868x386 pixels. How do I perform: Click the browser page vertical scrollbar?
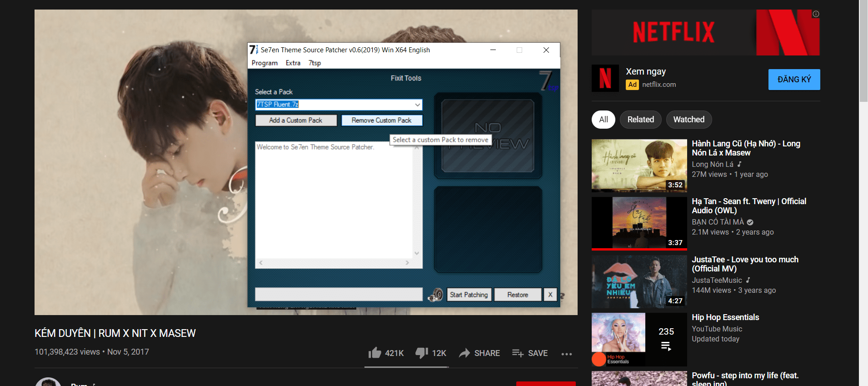[863, 51]
